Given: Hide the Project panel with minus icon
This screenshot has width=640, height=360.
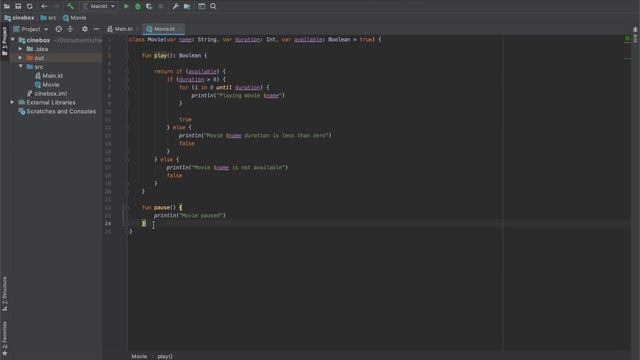Looking at the screenshot, I should 96,29.
